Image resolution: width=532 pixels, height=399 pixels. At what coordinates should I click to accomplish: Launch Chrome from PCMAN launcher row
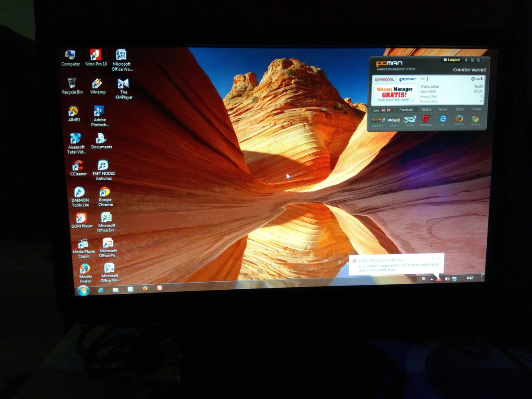475,120
